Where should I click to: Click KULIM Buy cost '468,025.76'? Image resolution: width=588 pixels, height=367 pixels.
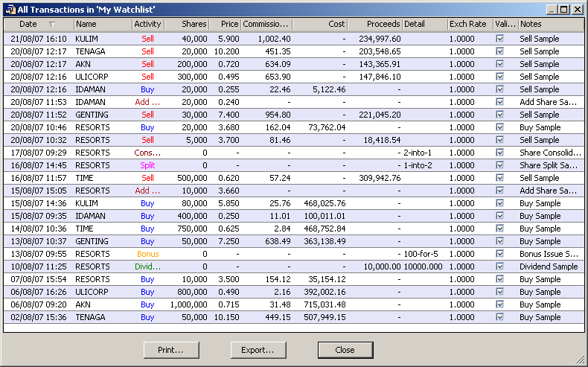coord(325,203)
